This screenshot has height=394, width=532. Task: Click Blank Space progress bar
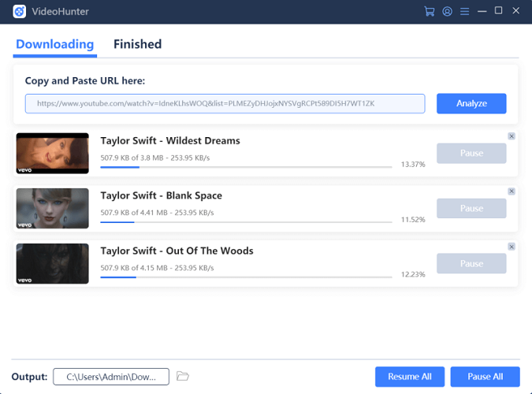(x=246, y=222)
